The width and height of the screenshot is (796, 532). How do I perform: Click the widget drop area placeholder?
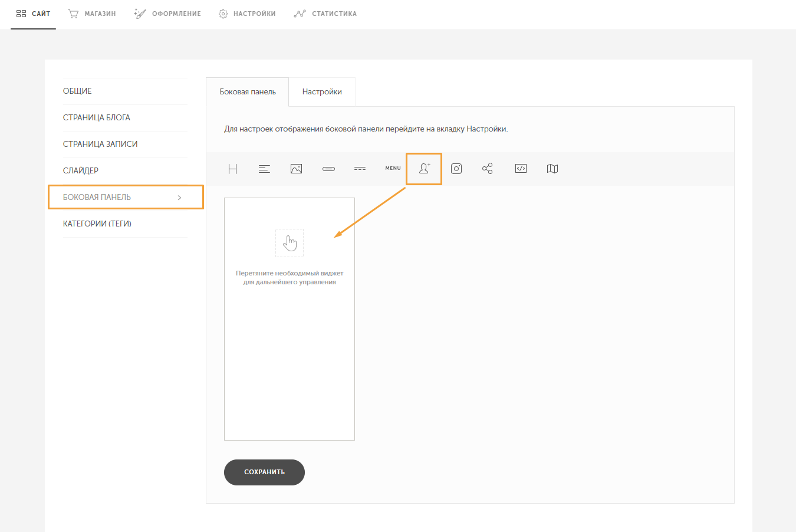290,319
